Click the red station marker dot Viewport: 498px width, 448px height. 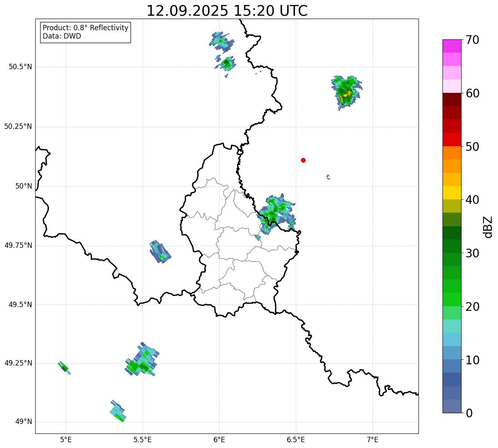(x=303, y=160)
